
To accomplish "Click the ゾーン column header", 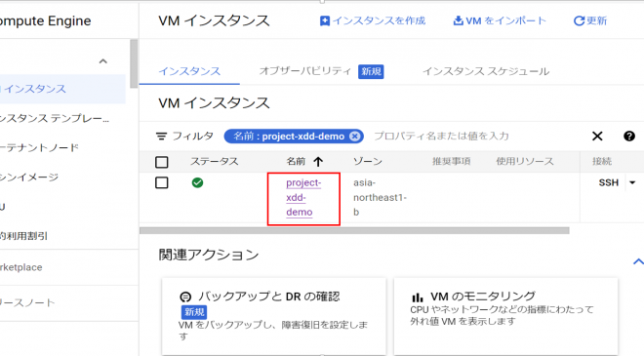I will [x=368, y=161].
